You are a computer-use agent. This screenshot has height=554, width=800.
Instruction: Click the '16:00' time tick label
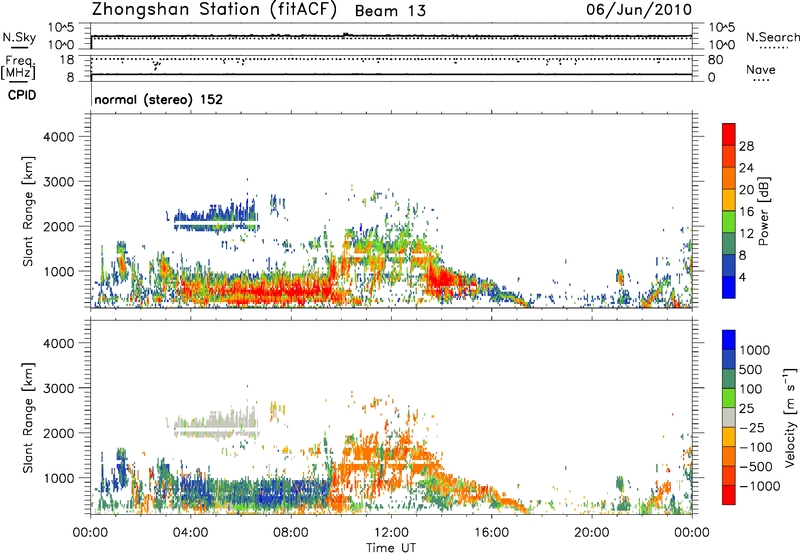point(491,533)
